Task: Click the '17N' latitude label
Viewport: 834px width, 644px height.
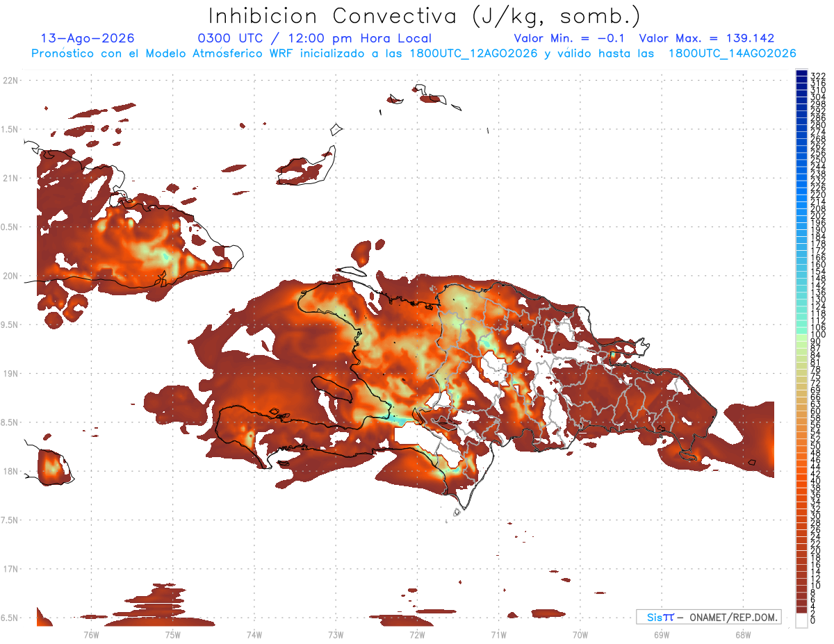Action: [10, 570]
